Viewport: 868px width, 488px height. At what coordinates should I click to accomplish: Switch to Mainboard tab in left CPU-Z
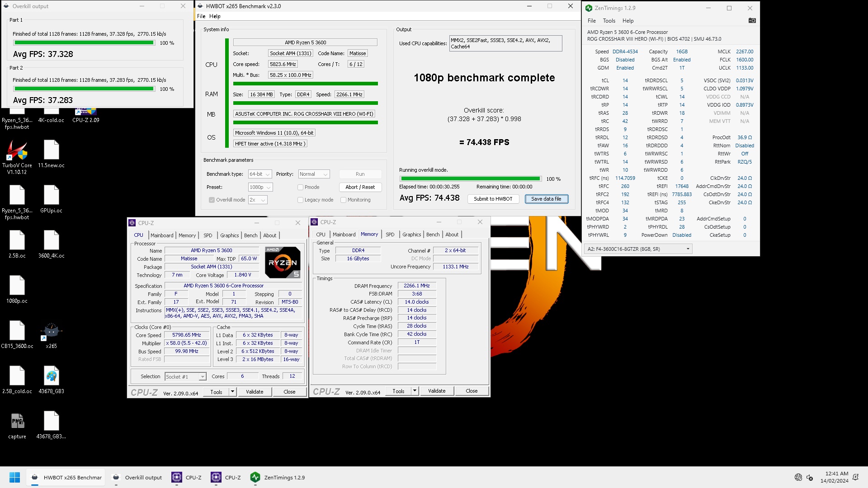162,235
